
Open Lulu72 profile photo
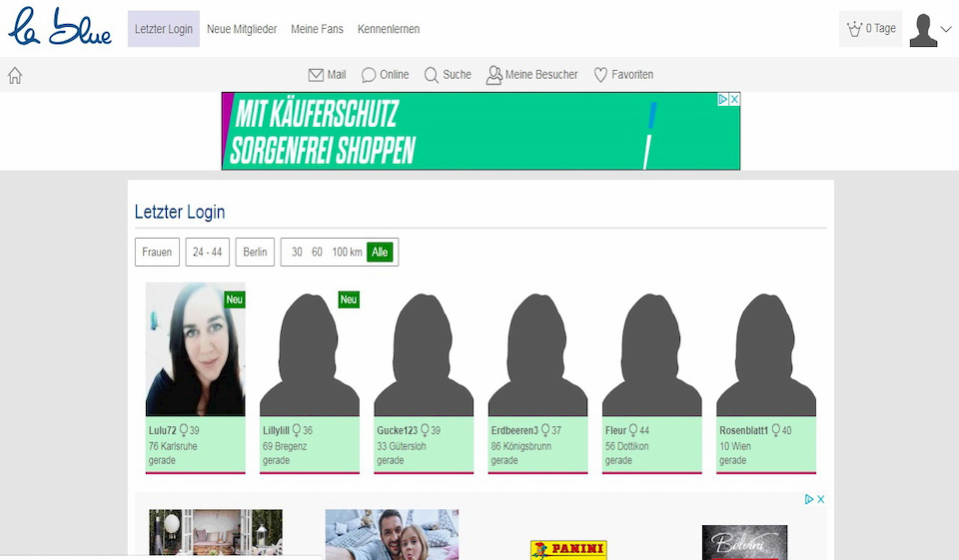(x=196, y=349)
